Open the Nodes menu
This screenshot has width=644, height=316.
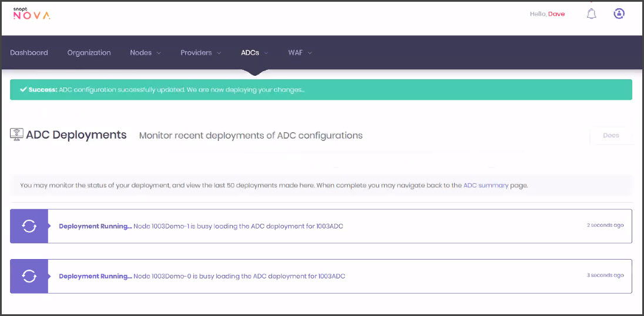click(x=145, y=52)
